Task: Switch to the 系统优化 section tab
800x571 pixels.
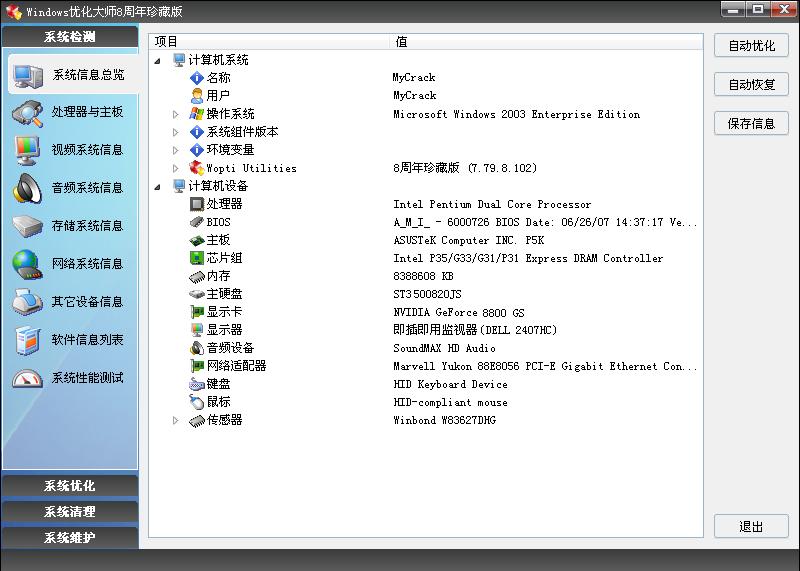Action: [70, 486]
